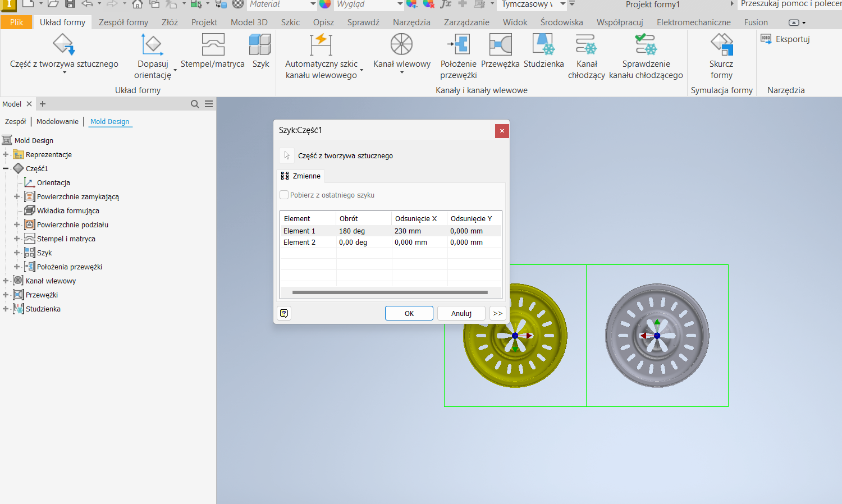Expand the Reprezentacje tree node

click(6, 154)
